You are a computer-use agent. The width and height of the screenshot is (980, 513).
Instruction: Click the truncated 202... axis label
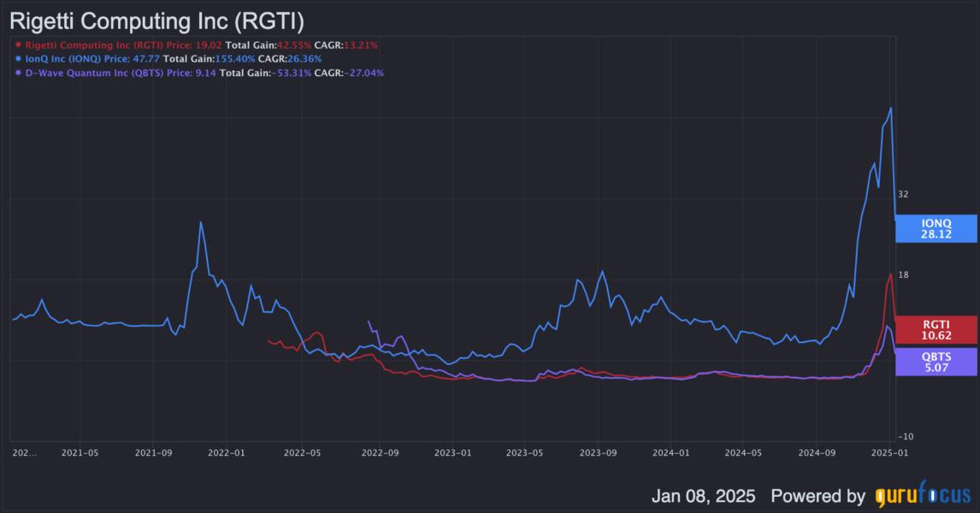click(x=23, y=451)
